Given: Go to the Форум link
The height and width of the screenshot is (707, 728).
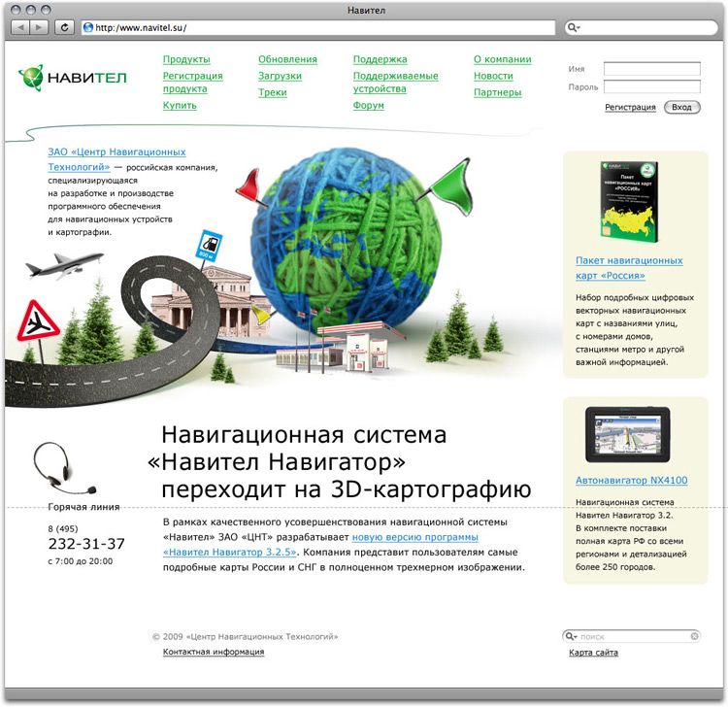Looking at the screenshot, I should (369, 105).
